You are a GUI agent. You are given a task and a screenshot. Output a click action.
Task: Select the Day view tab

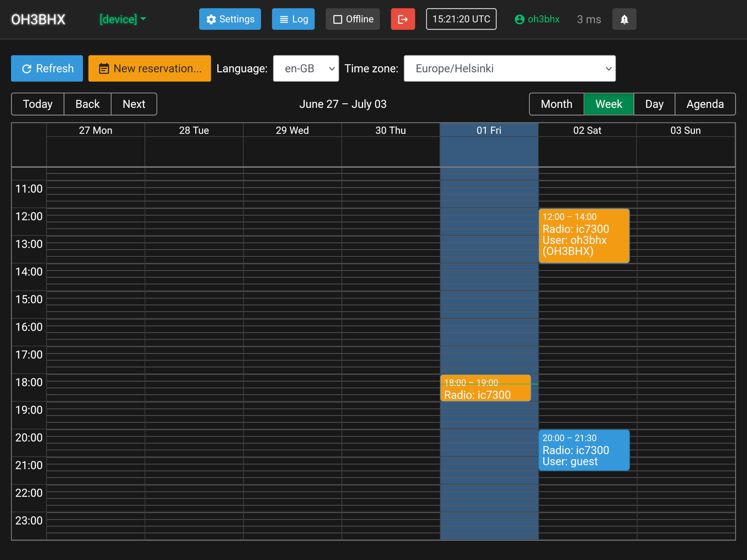pyautogui.click(x=654, y=104)
